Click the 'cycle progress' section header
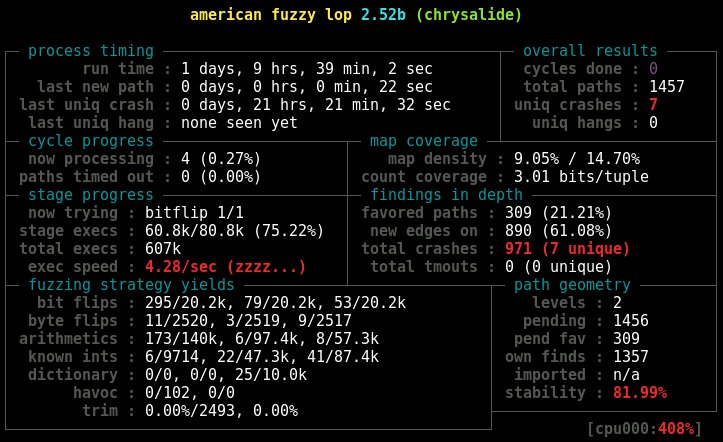The width and height of the screenshot is (723, 442). [x=91, y=141]
